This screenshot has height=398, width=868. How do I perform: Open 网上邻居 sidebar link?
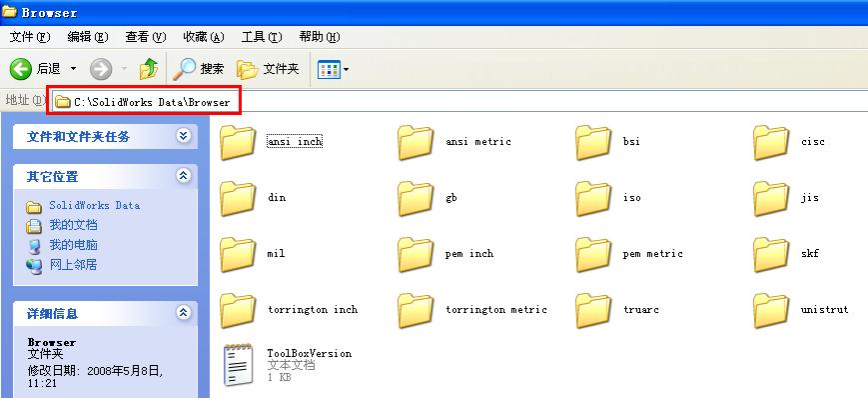coord(73,265)
